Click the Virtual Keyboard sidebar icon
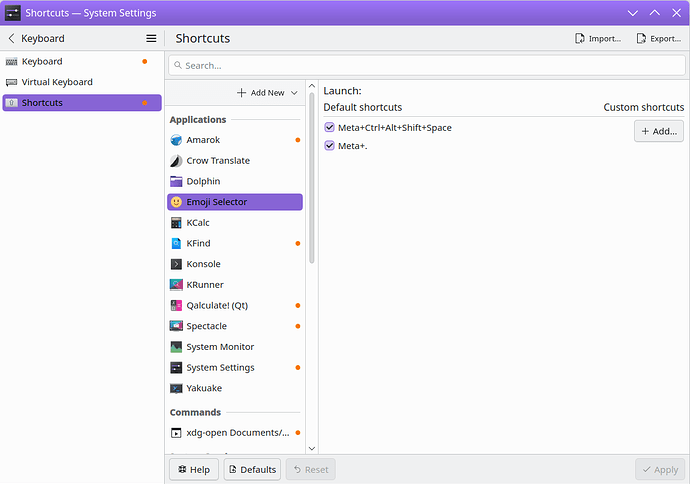The height and width of the screenshot is (484, 690). tap(11, 82)
